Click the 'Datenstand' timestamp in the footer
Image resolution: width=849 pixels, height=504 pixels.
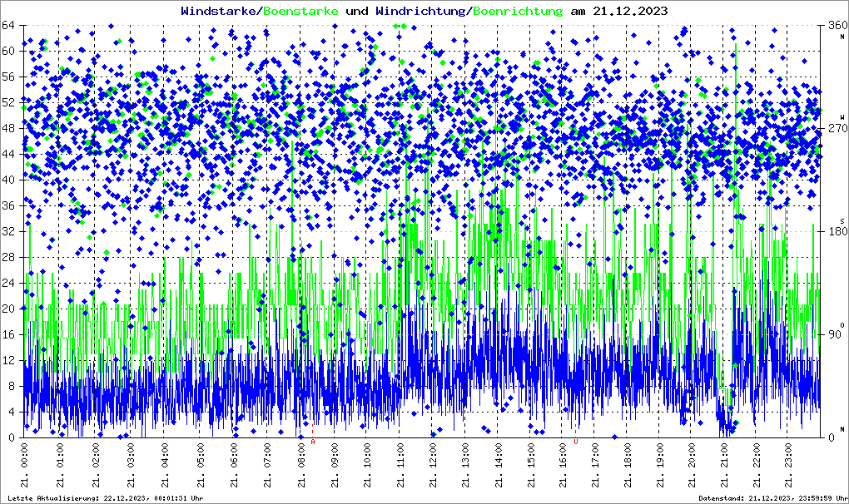click(773, 498)
